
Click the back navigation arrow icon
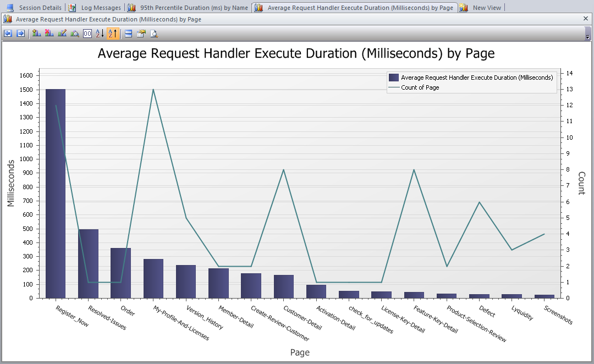8,34
